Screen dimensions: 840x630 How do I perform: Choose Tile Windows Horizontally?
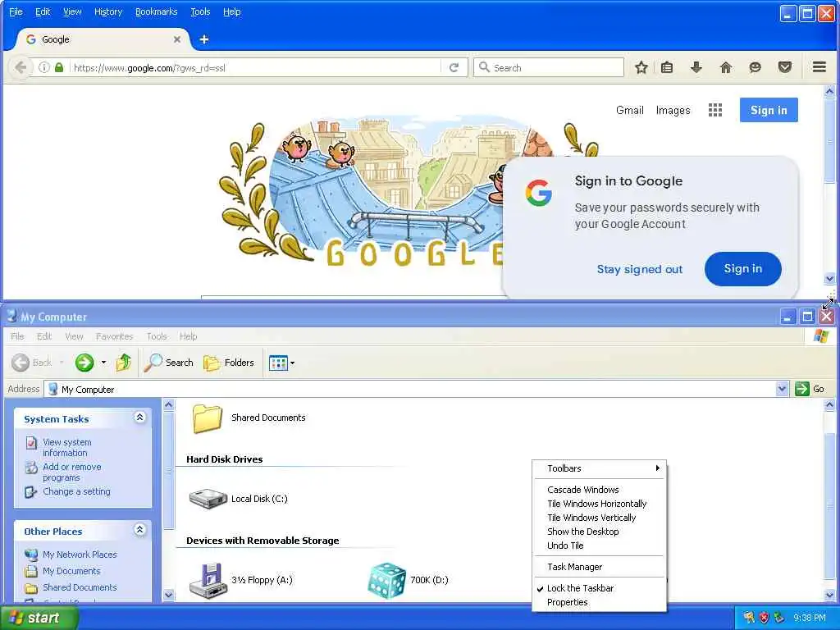click(x=599, y=504)
